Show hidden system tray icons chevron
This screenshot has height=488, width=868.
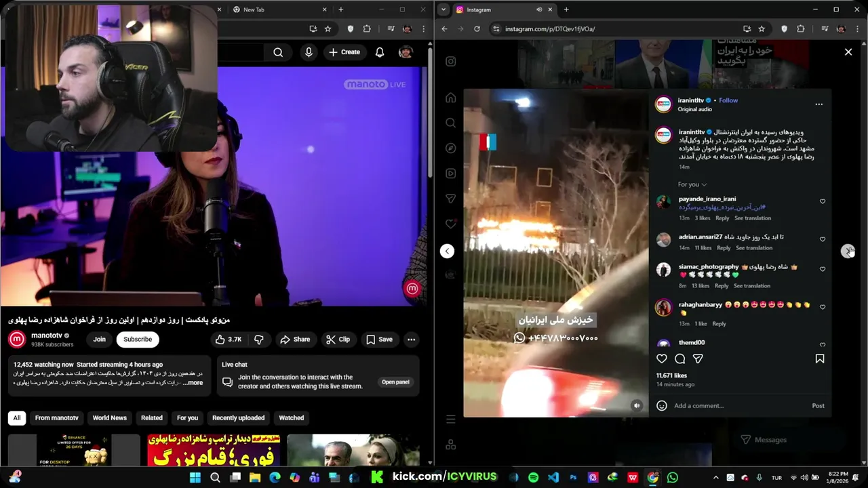715,477
